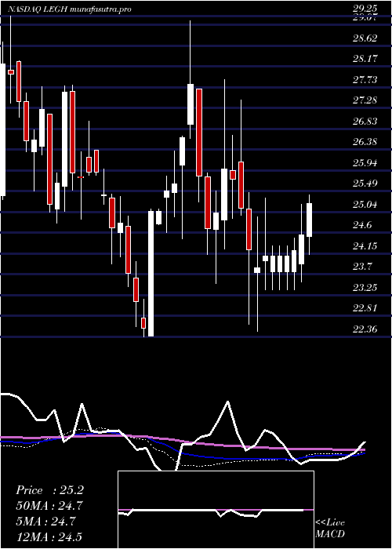Click the 25.49 price axis label

point(365,184)
